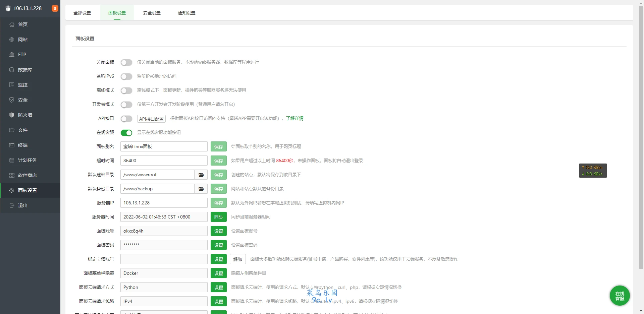This screenshot has height=314, width=644.
Task: Switch to the 安全设置 tab
Action: coord(152,13)
